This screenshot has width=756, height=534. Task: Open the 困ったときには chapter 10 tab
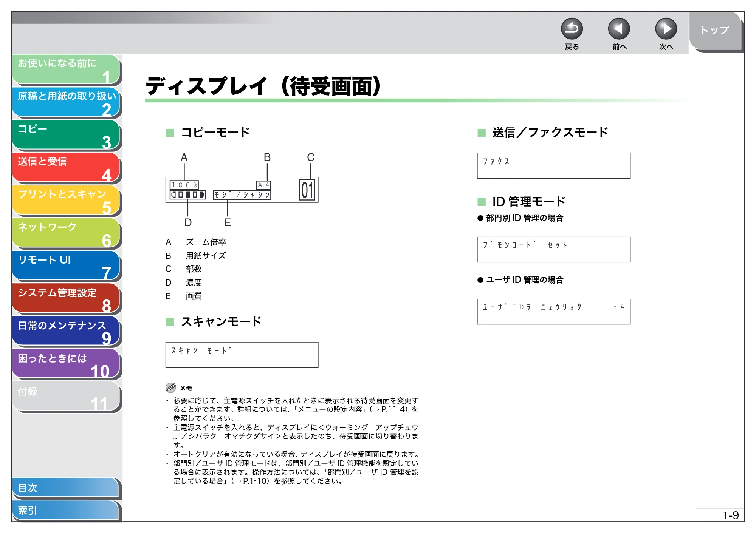click(66, 364)
